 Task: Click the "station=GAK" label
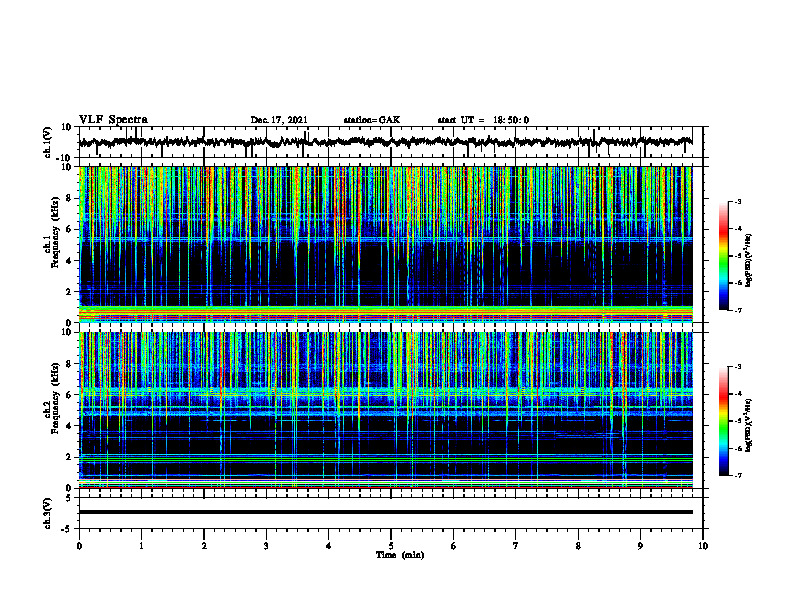[x=372, y=120]
